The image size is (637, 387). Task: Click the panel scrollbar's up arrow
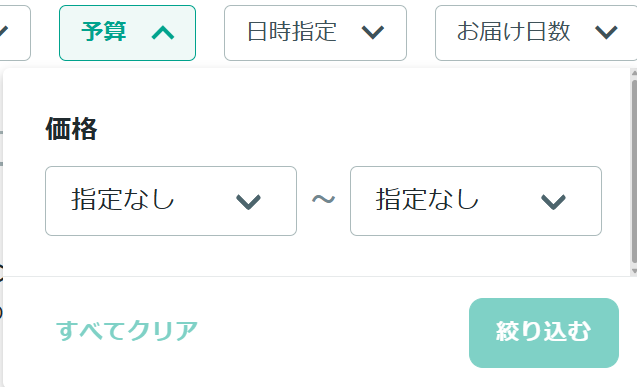click(x=634, y=73)
